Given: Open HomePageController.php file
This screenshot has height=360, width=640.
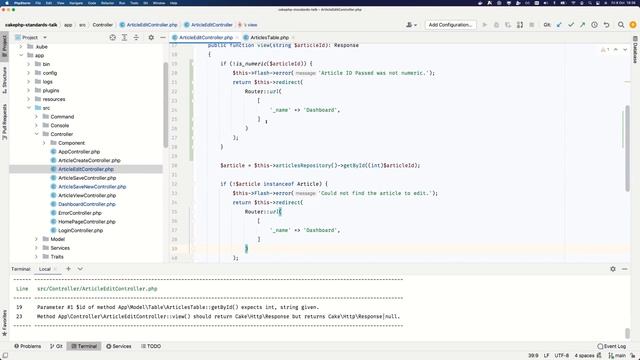Looking at the screenshot, I should tap(87, 222).
